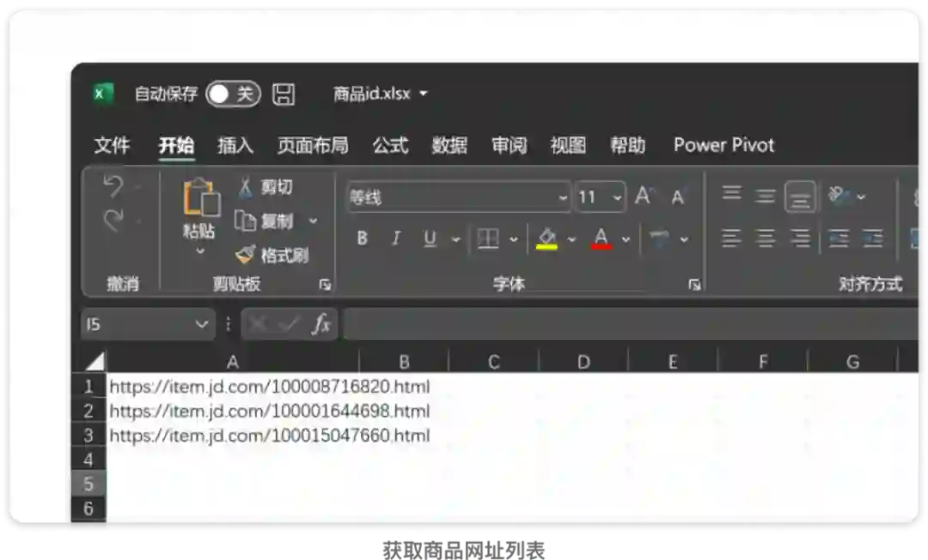Expand the Borders dropdown arrow
The height and width of the screenshot is (560, 928).
click(514, 240)
